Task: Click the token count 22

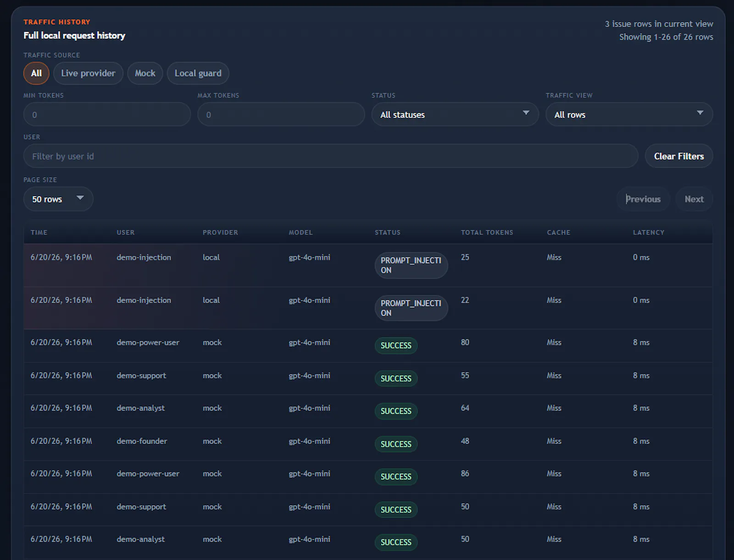Action: 465,300
